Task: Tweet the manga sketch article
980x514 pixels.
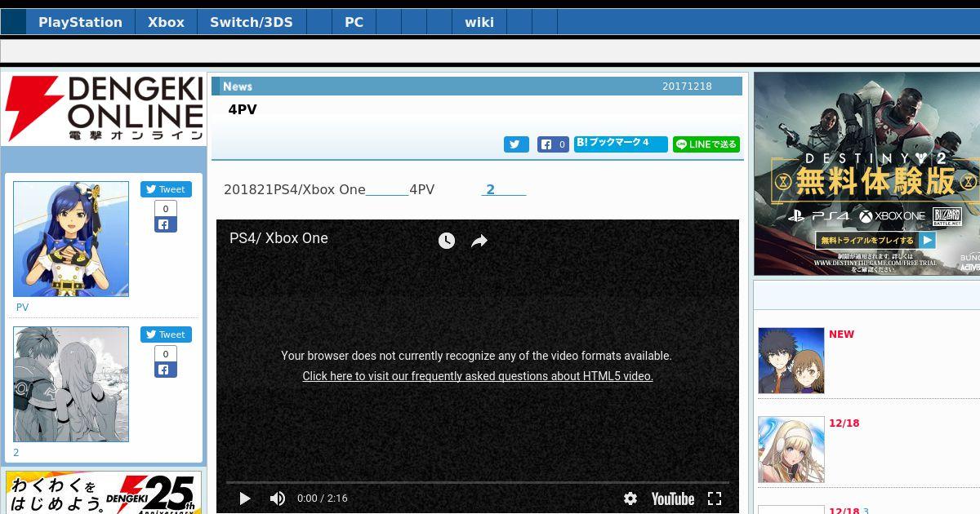Action: click(166, 335)
